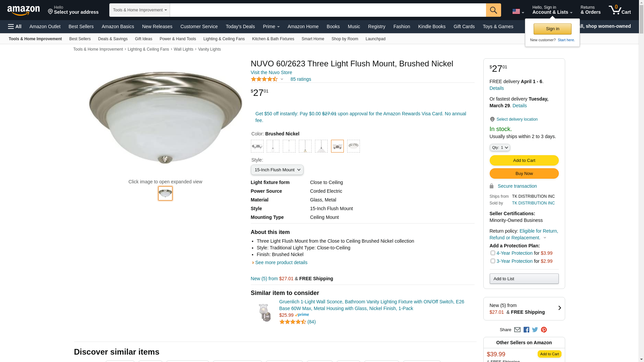Open the shopping cart icon

(620, 10)
